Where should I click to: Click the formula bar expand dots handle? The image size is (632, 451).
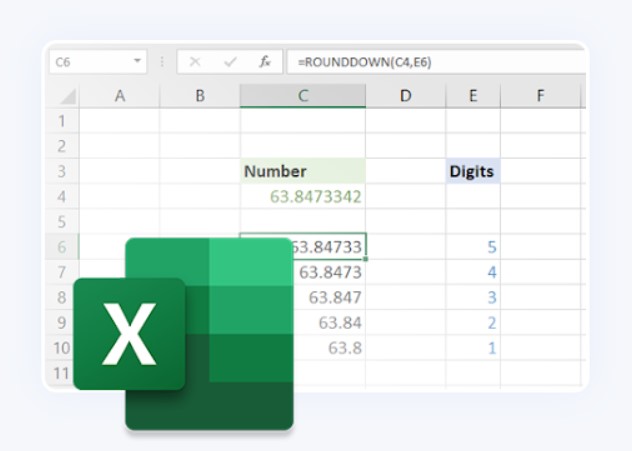pos(162,62)
